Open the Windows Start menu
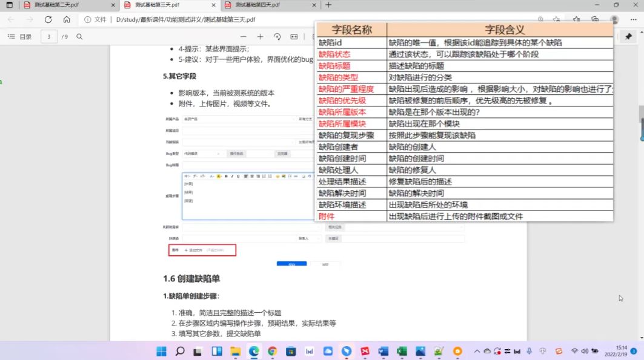Image resolution: width=644 pixels, height=360 pixels. click(x=161, y=351)
